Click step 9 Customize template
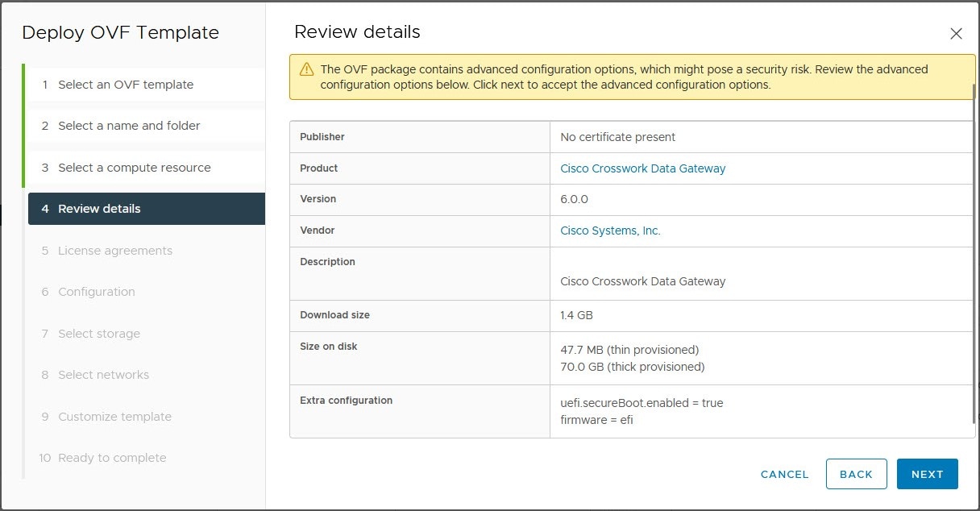The height and width of the screenshot is (511, 980). point(114,417)
